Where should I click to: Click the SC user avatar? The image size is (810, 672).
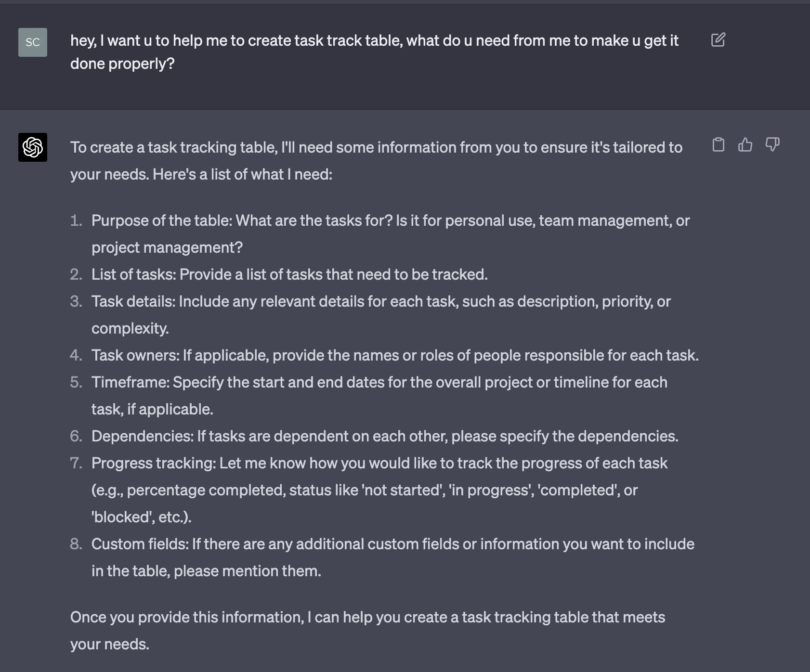tap(33, 42)
